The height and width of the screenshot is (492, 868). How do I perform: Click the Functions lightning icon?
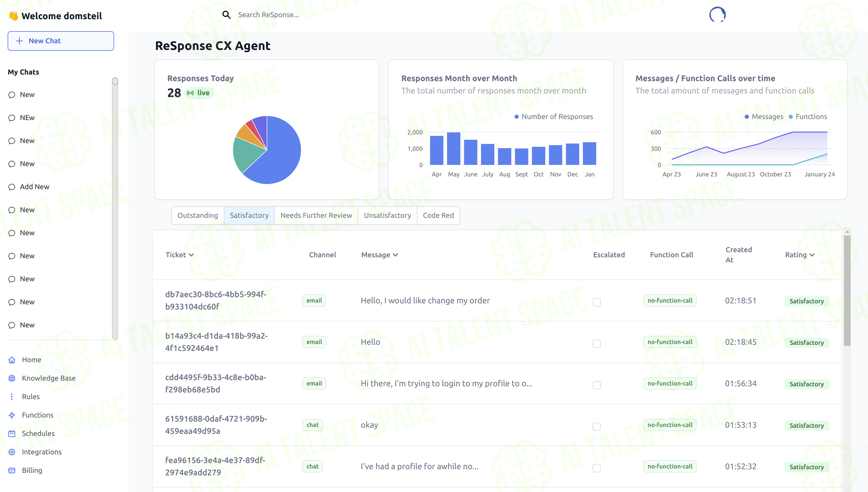[12, 415]
